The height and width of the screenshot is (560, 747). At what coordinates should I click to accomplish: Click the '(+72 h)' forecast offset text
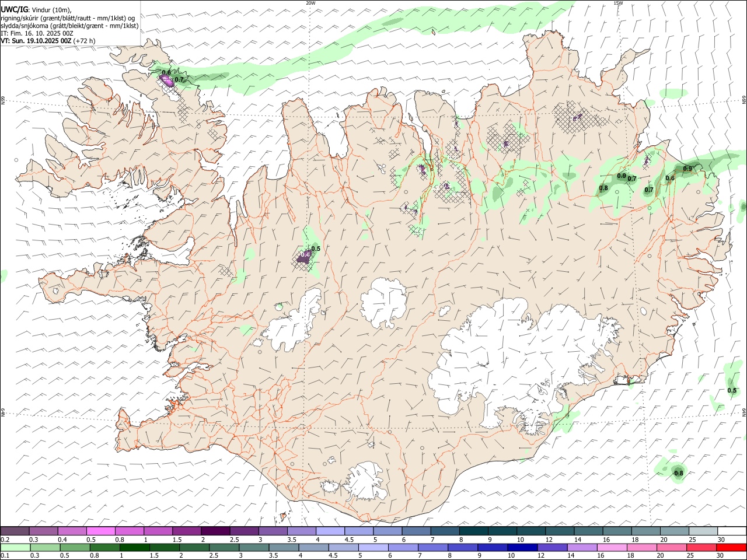[85, 41]
